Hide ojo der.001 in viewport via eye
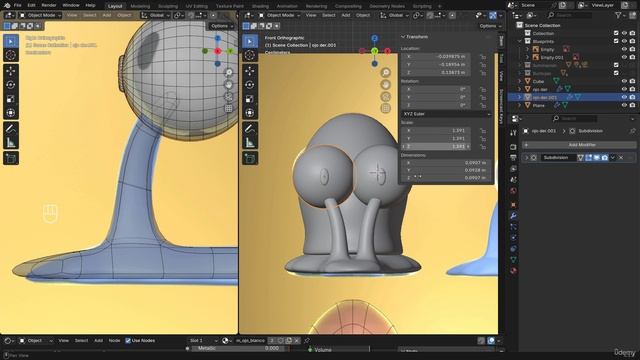640x360 pixels. tap(624, 97)
